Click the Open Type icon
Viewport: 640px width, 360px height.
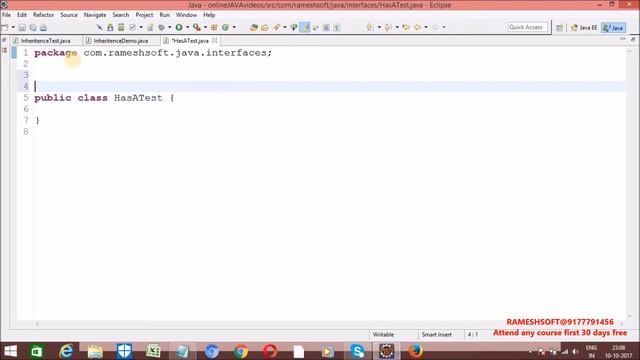click(x=253, y=27)
